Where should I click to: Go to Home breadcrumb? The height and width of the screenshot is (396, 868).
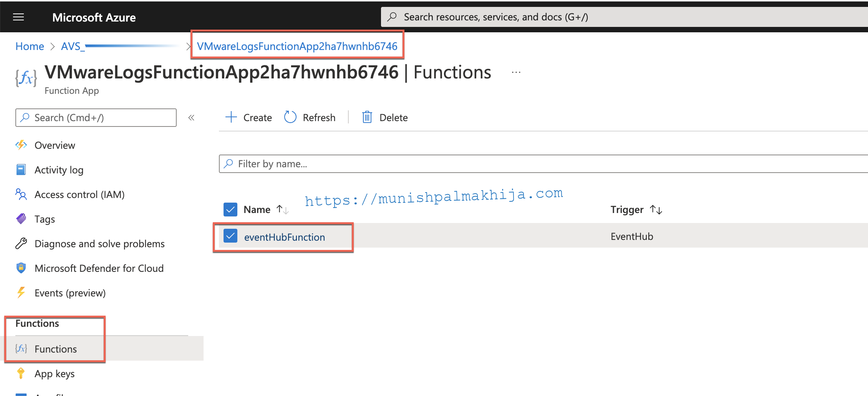click(x=30, y=46)
